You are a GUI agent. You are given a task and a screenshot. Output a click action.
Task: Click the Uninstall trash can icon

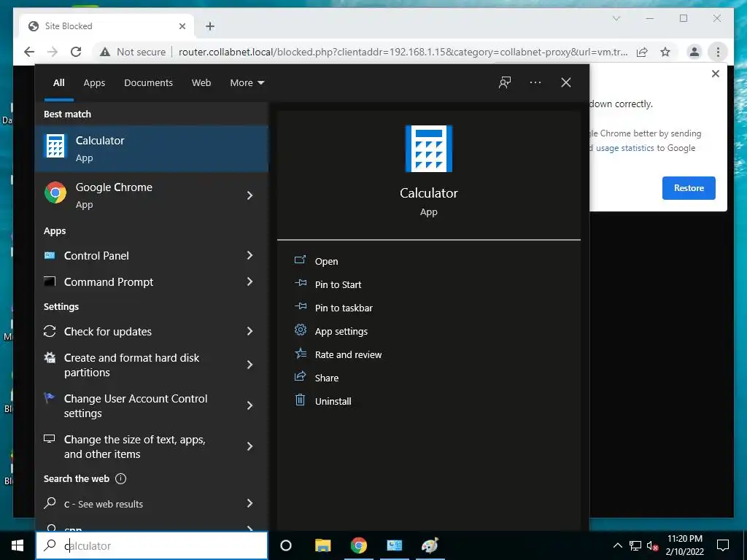pyautogui.click(x=300, y=400)
